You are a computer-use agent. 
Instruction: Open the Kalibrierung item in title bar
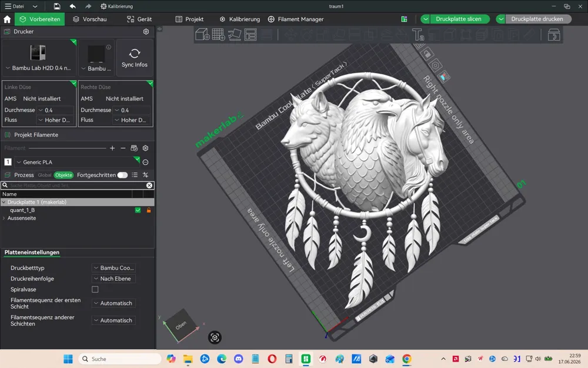click(x=116, y=6)
